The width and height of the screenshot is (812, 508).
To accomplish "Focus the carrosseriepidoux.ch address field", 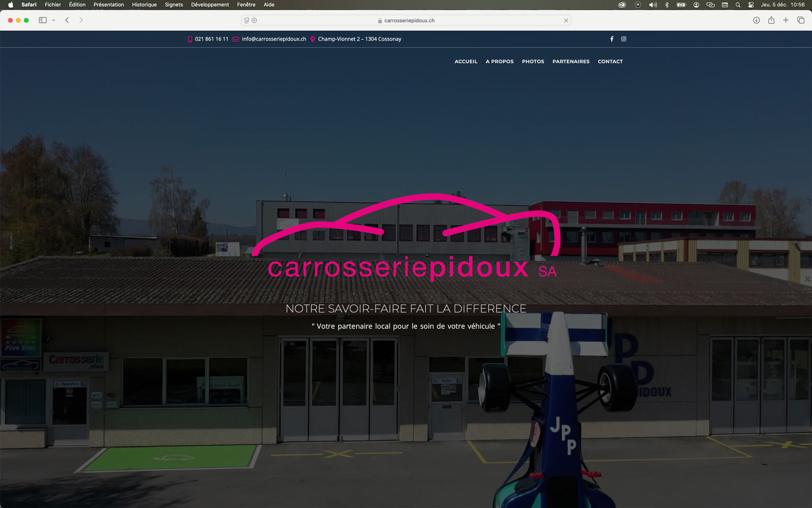I will point(406,20).
